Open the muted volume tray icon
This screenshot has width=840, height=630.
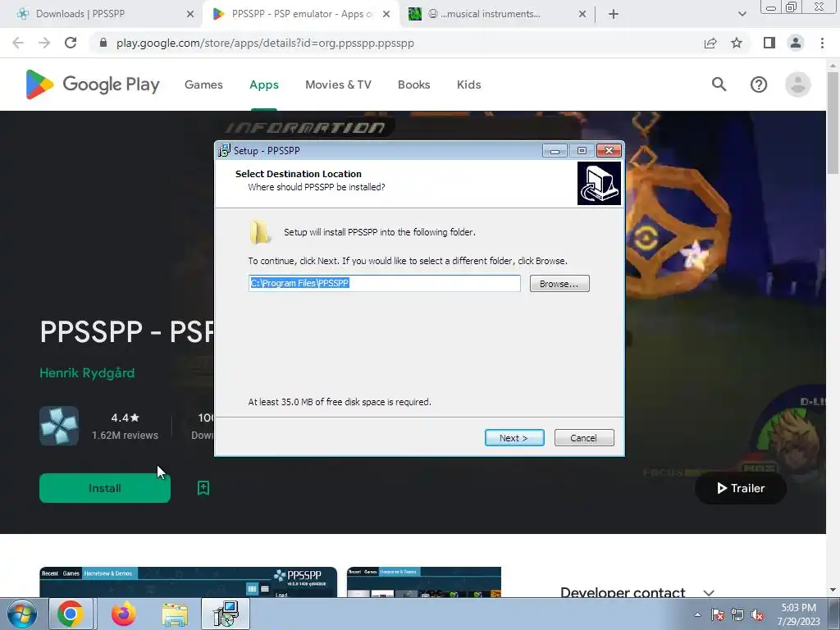[x=757, y=615]
